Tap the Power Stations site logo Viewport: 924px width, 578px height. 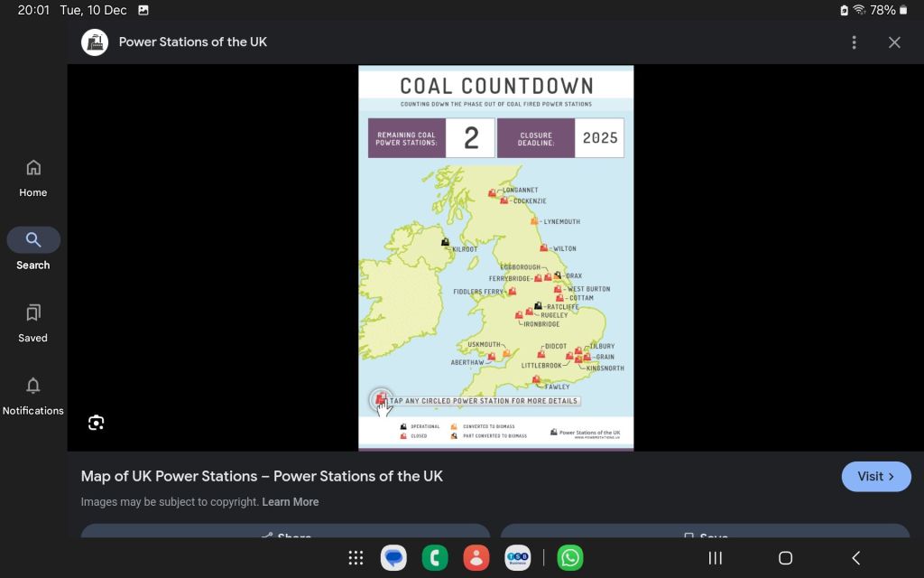pyautogui.click(x=95, y=42)
